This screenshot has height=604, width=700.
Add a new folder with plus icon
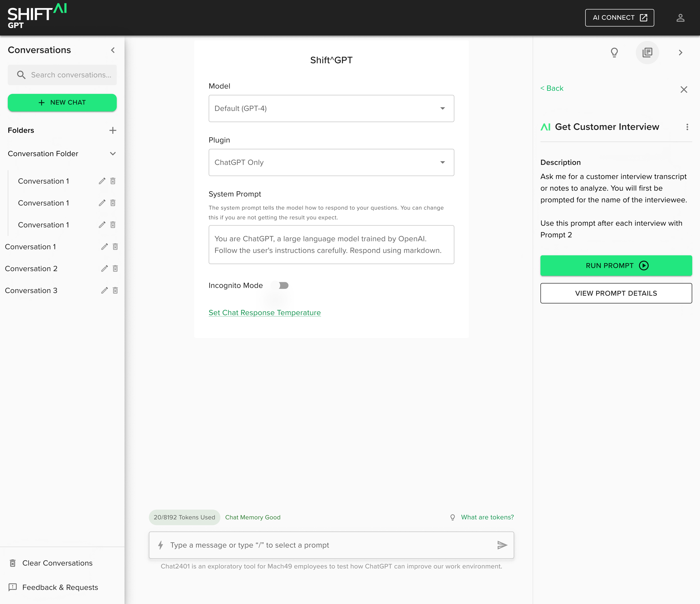(113, 130)
